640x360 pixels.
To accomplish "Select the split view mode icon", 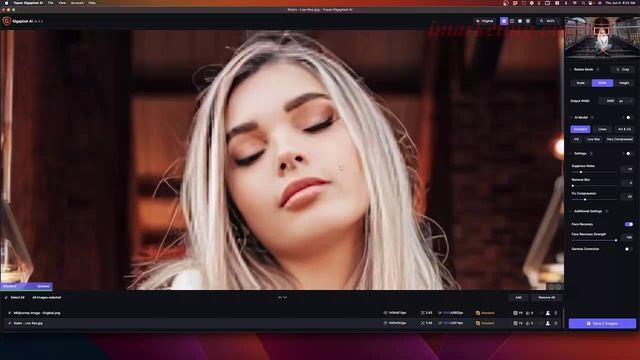I will pos(512,21).
